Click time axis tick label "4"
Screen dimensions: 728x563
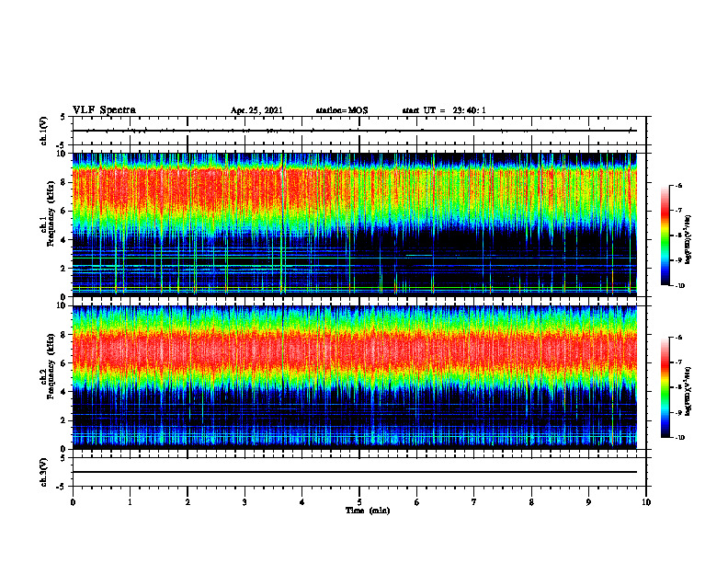[x=302, y=502]
